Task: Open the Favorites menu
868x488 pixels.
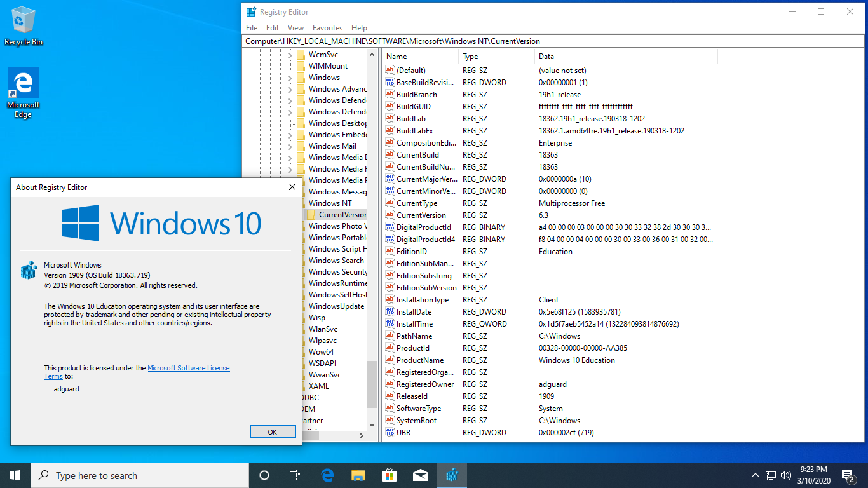Action: [327, 28]
